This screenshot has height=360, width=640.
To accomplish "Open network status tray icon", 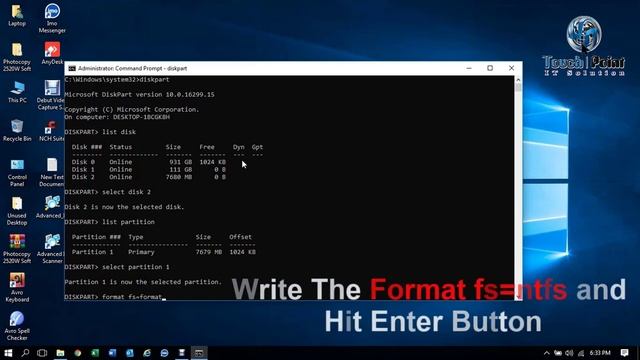I will [581, 353].
